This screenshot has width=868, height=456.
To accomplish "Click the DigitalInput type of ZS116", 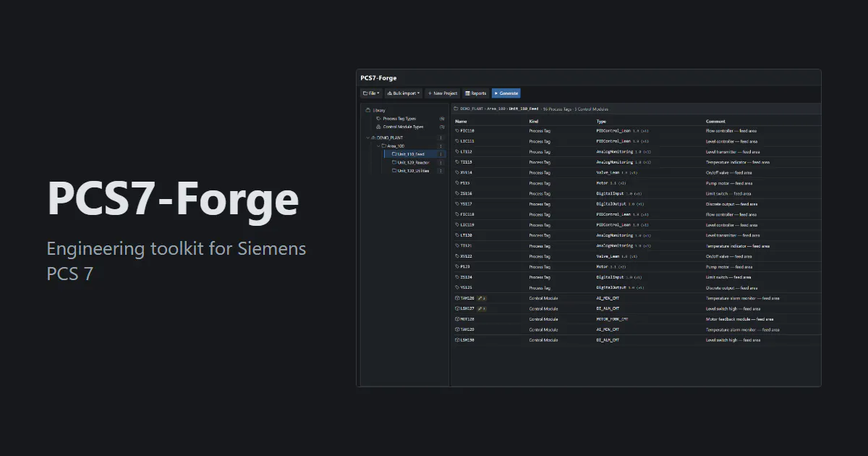I will [619, 193].
